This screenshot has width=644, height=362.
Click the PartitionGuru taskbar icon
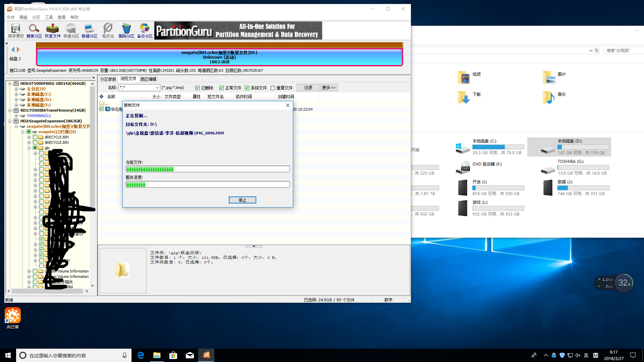coord(206,355)
